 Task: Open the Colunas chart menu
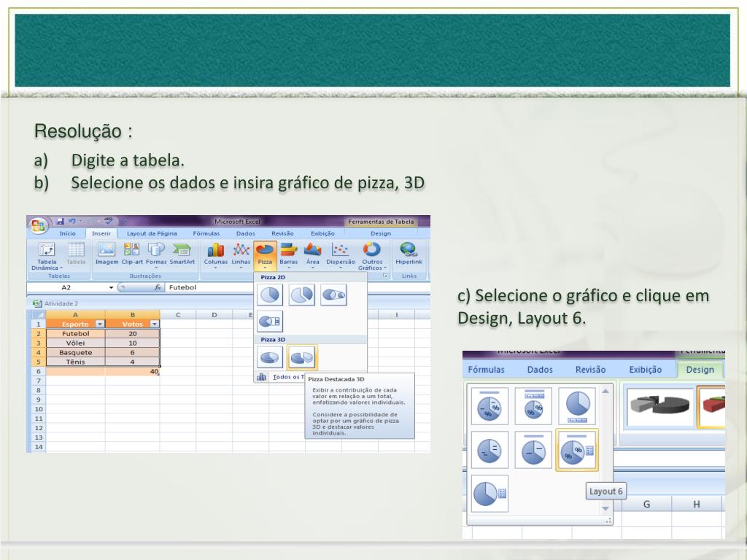(x=216, y=254)
